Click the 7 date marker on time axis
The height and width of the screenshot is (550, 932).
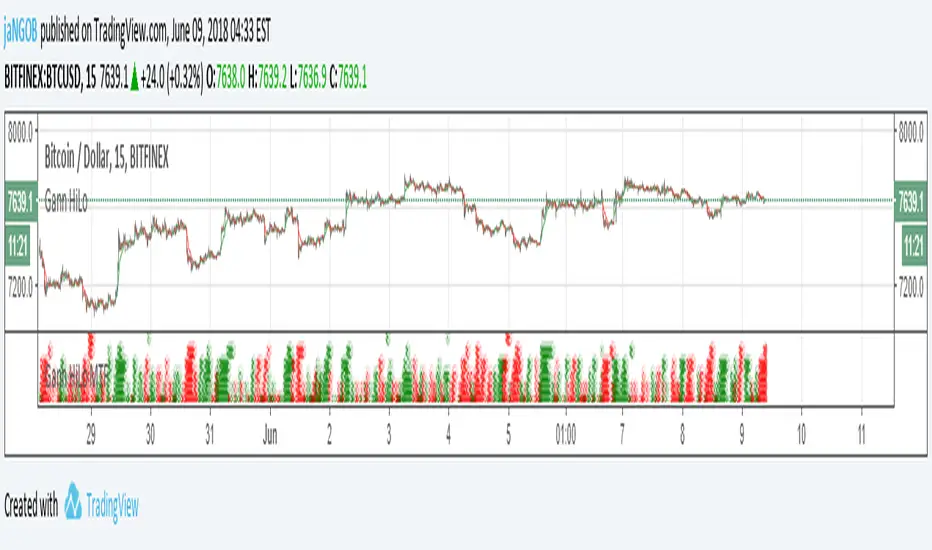[622, 435]
